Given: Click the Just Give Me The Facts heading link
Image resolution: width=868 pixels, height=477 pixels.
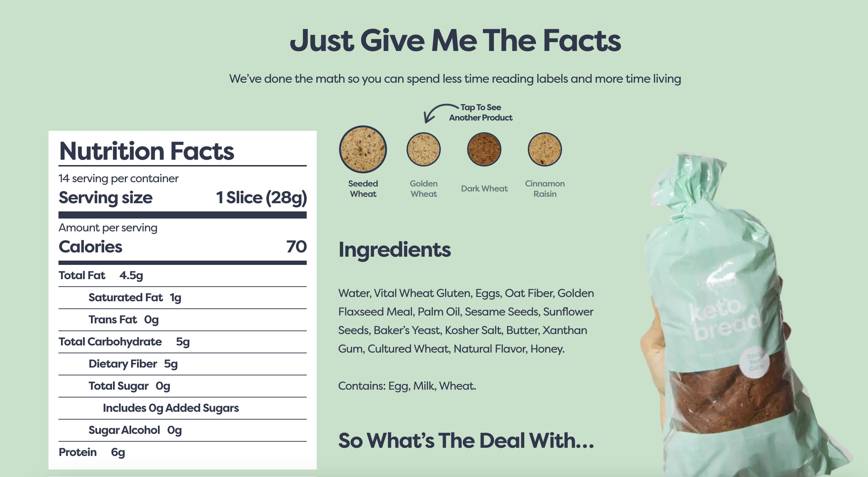Looking at the screenshot, I should coord(433,37).
